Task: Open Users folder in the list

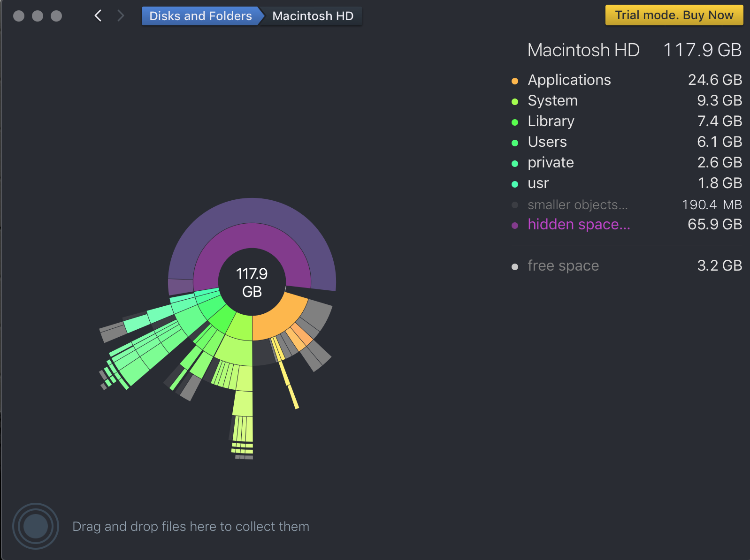Action: (627, 142)
